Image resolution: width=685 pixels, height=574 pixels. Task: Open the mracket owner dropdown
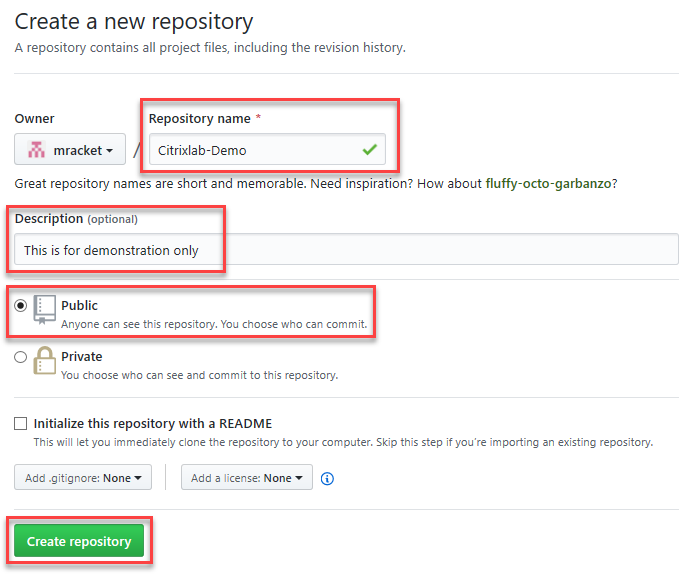(x=70, y=149)
